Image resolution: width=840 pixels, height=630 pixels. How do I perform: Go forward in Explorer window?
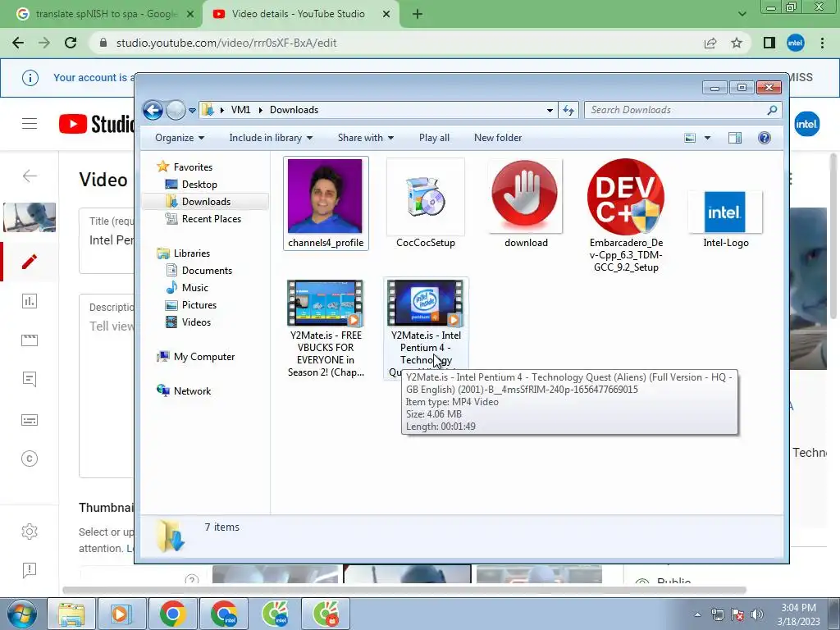point(176,111)
